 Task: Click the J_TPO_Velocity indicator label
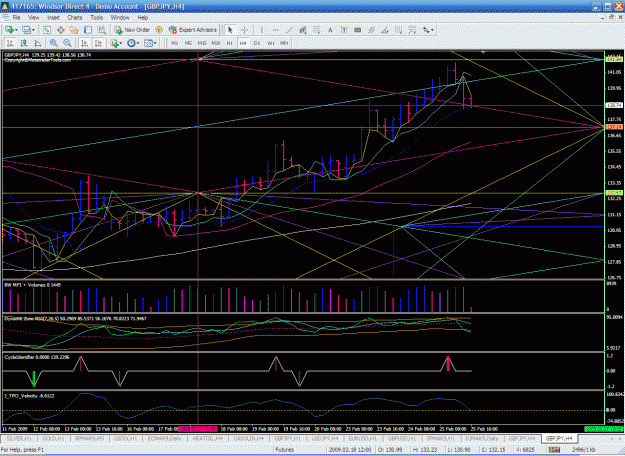29,396
